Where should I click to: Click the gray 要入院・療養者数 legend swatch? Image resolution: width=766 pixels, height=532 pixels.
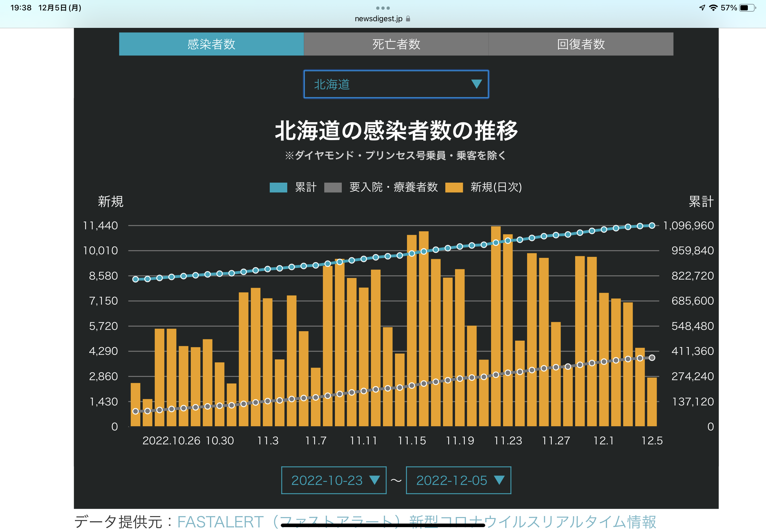(333, 187)
